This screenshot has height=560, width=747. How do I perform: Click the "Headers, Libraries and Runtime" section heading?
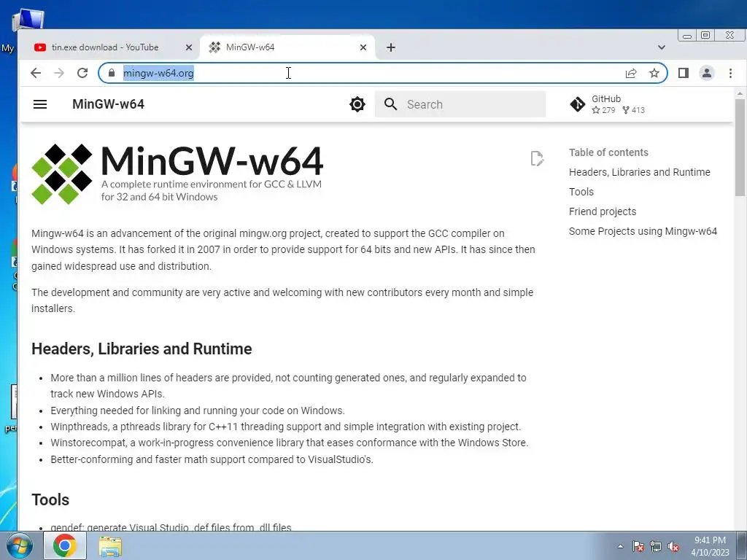click(142, 349)
